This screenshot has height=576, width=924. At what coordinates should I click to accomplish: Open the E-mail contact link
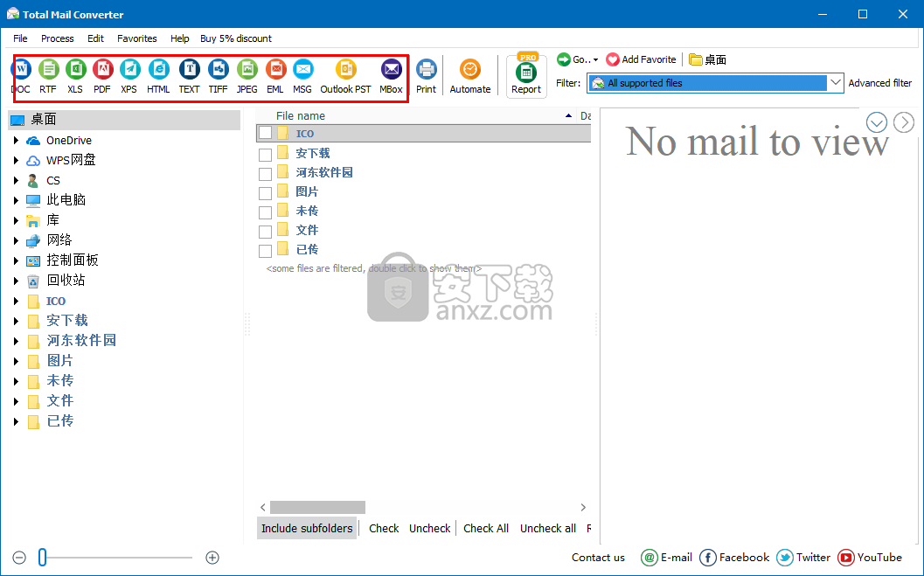coord(666,557)
